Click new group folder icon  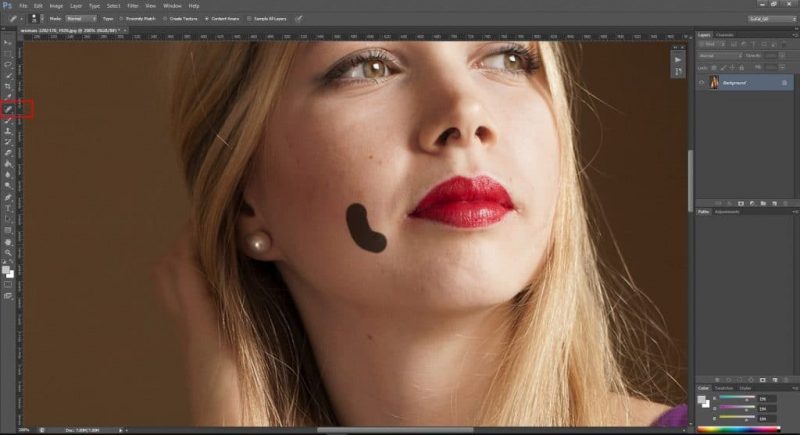[763, 203]
